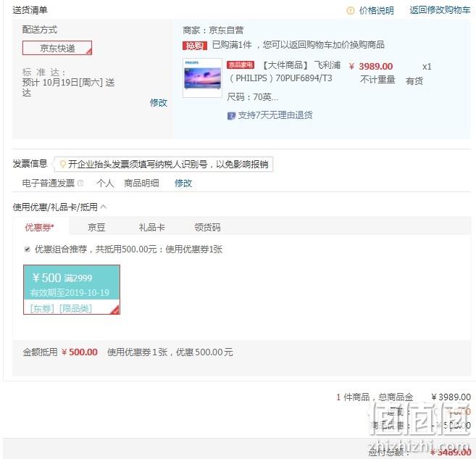Screen dimensions: 476x459
Task: Click 修改 for invoice information
Action: pyautogui.click(x=183, y=183)
